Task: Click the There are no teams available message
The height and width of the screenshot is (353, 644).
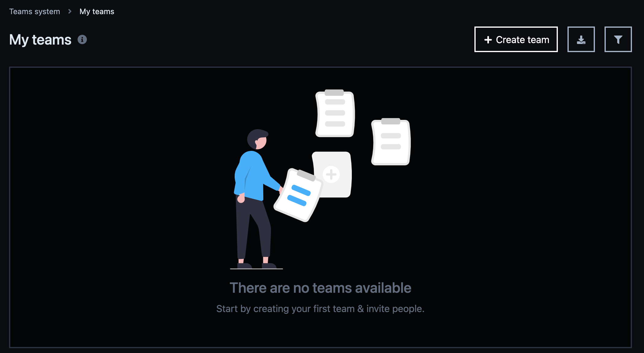Action: 320,288
